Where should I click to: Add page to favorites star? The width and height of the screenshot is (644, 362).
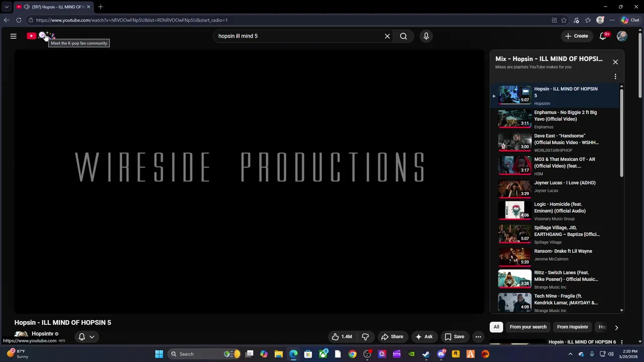[564, 20]
